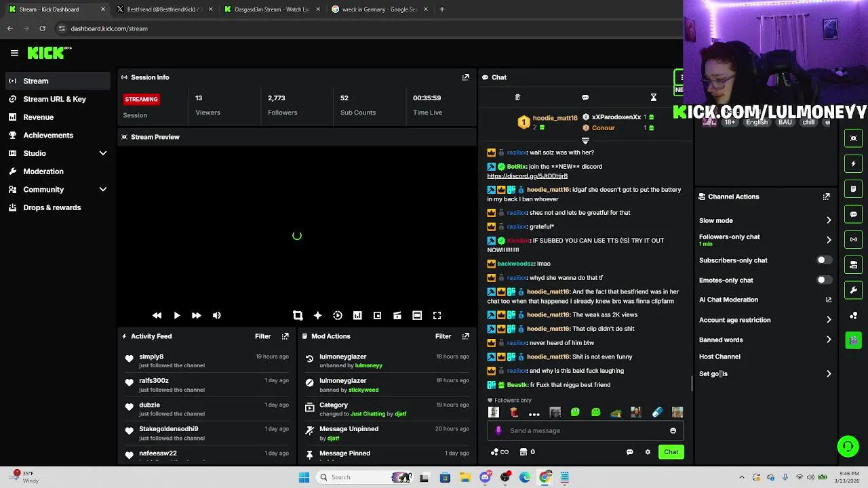The image size is (868, 488).
Task: Select Stream in sidebar
Action: [57, 81]
